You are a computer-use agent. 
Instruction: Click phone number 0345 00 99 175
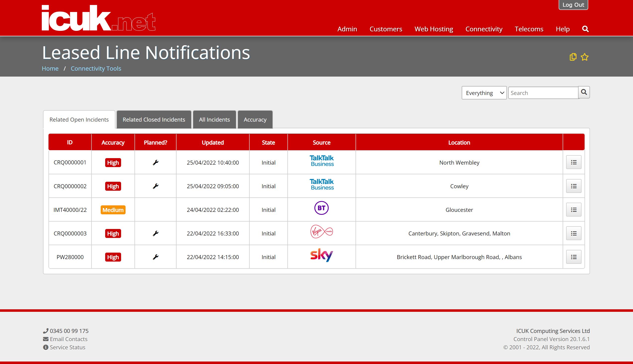69,331
